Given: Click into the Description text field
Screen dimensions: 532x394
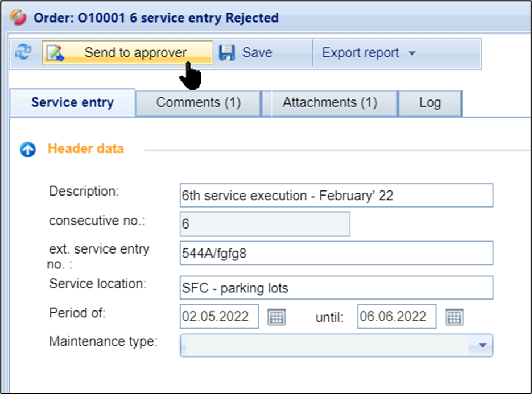Looking at the screenshot, I should point(336,196).
